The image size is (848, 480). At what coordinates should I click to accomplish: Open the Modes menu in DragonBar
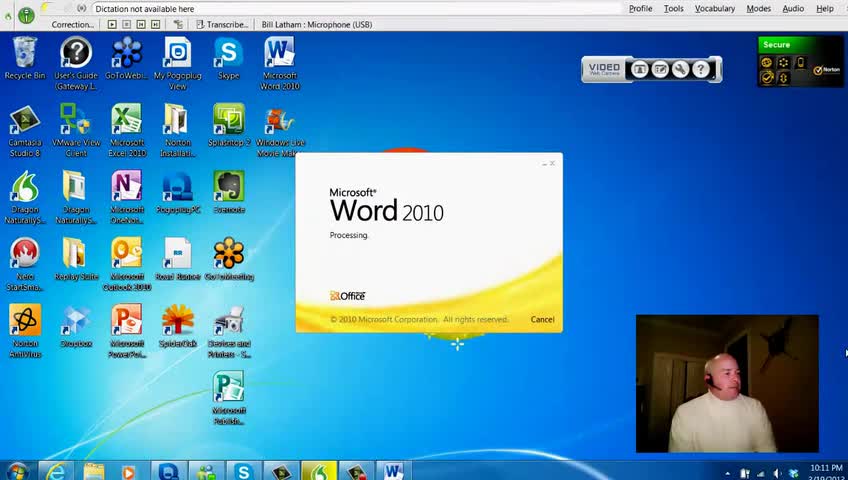pos(758,9)
